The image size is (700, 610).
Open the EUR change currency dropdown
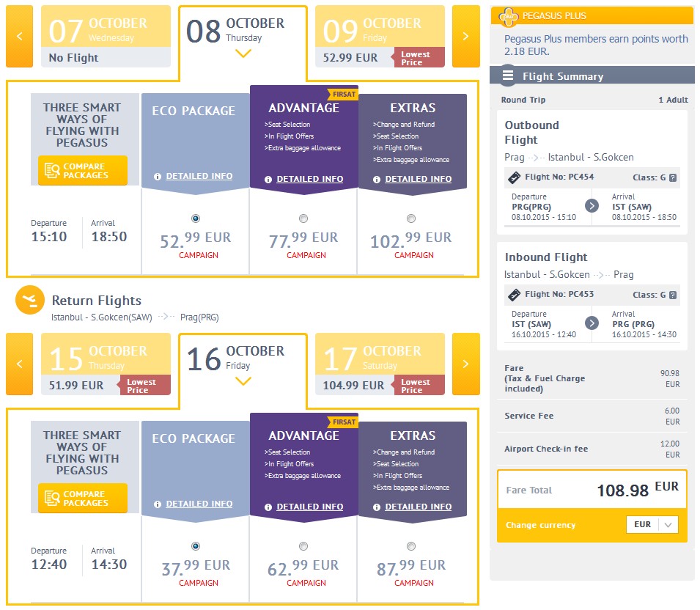pyautogui.click(x=652, y=525)
